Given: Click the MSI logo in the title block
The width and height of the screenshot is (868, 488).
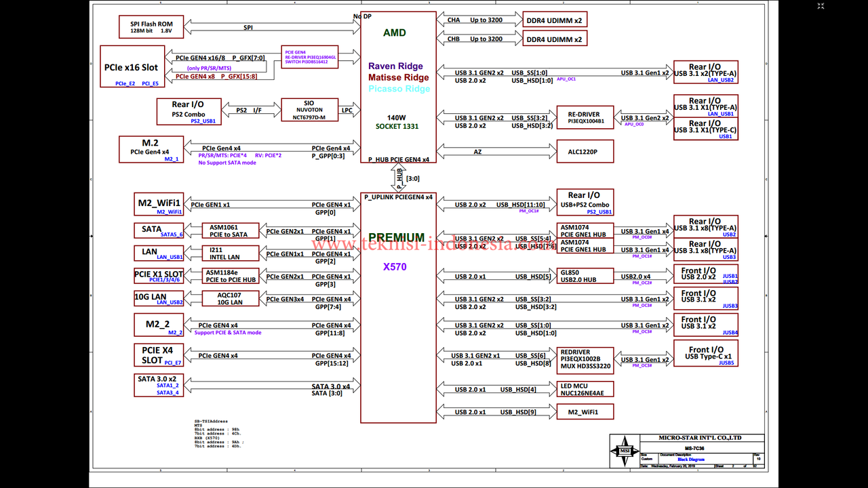Looking at the screenshot, I should [624, 450].
